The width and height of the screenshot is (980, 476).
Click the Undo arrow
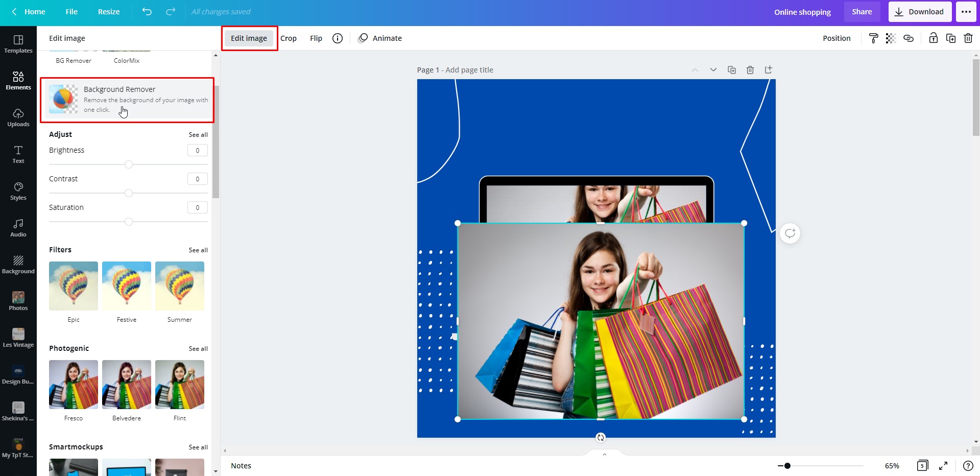pos(147,11)
